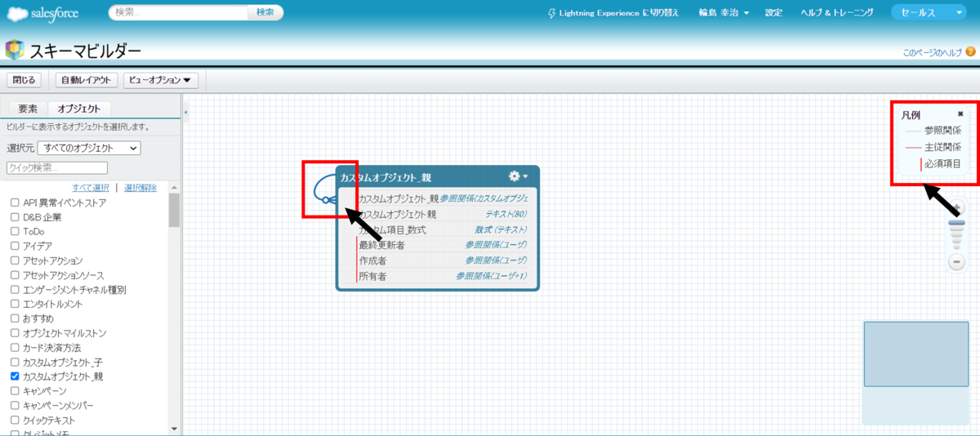Click the すべて選択 link

(91, 188)
